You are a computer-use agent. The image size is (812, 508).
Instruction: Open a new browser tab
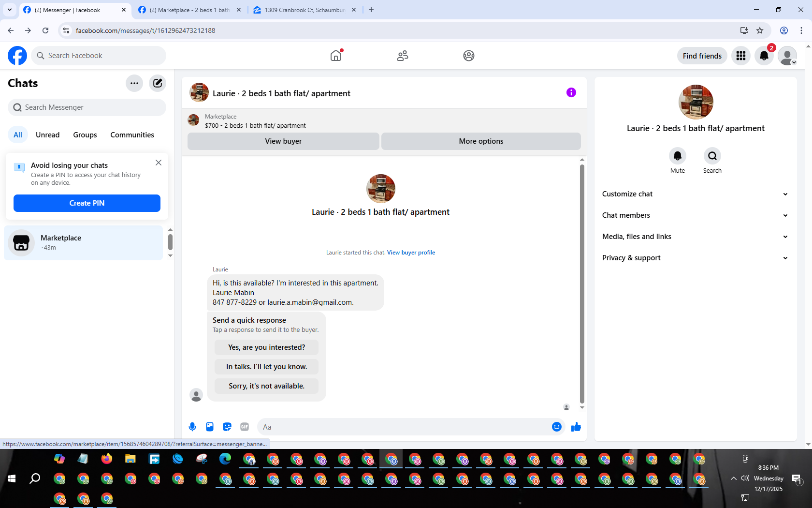[371, 10]
